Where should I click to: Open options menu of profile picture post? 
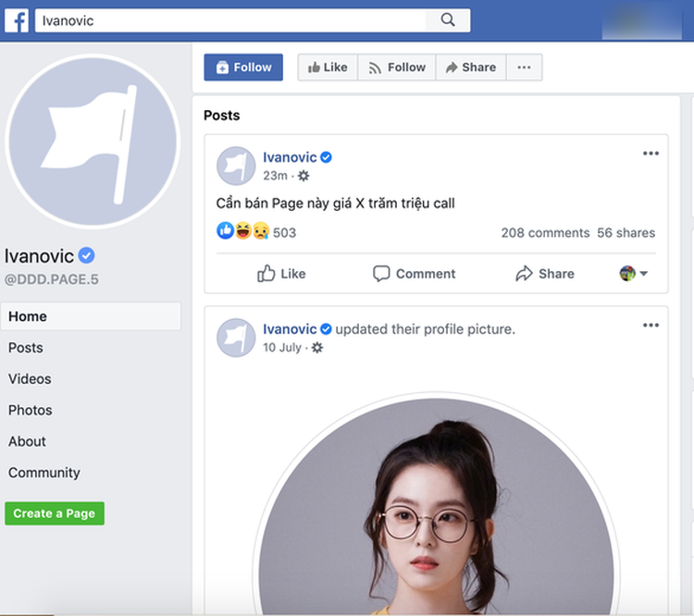click(x=651, y=326)
